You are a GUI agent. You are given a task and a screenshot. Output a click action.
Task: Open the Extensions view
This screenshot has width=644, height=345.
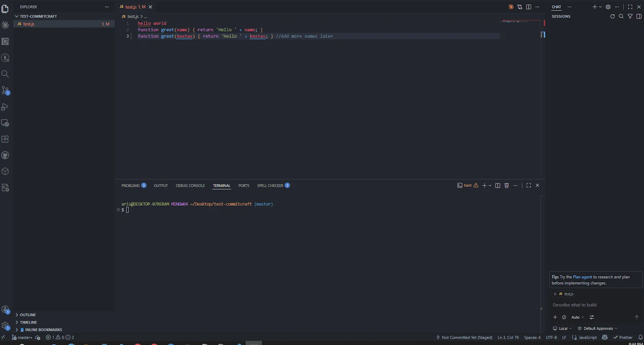coord(5,139)
